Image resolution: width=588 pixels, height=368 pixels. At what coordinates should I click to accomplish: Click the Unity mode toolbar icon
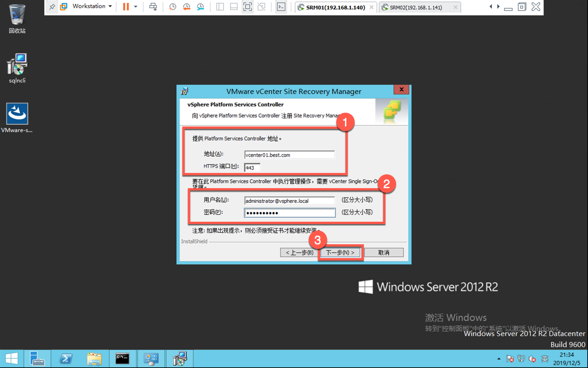[x=261, y=7]
